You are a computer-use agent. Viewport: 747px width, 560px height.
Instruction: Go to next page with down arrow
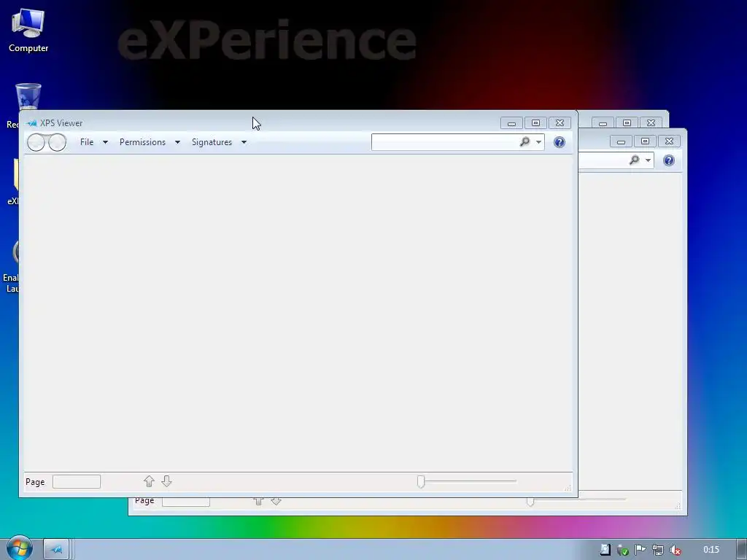coord(166,481)
